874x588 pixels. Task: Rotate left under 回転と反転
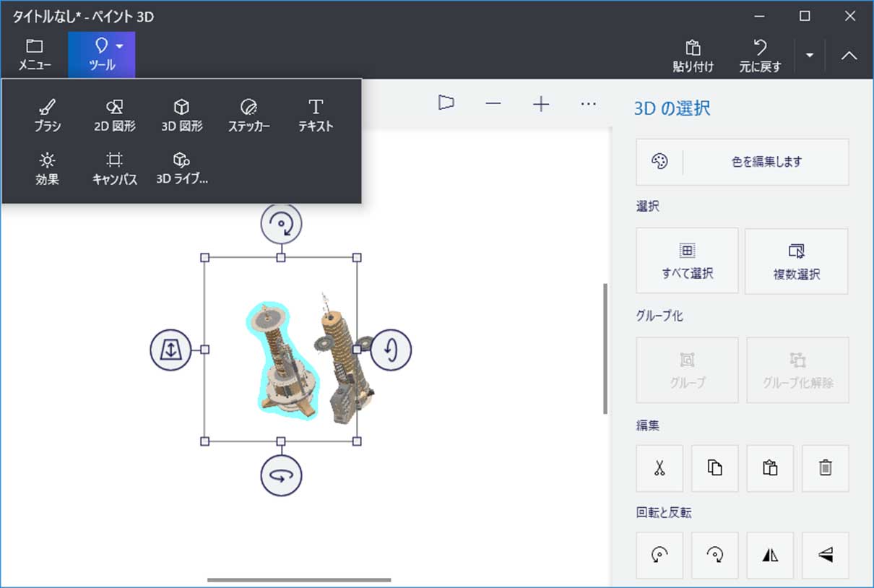coord(659,555)
